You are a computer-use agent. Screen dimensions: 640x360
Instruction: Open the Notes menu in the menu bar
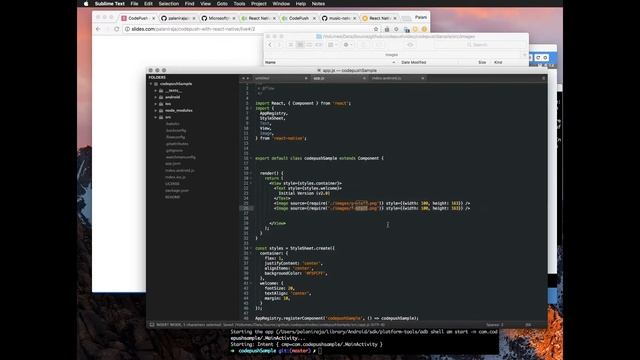[x=318, y=4]
